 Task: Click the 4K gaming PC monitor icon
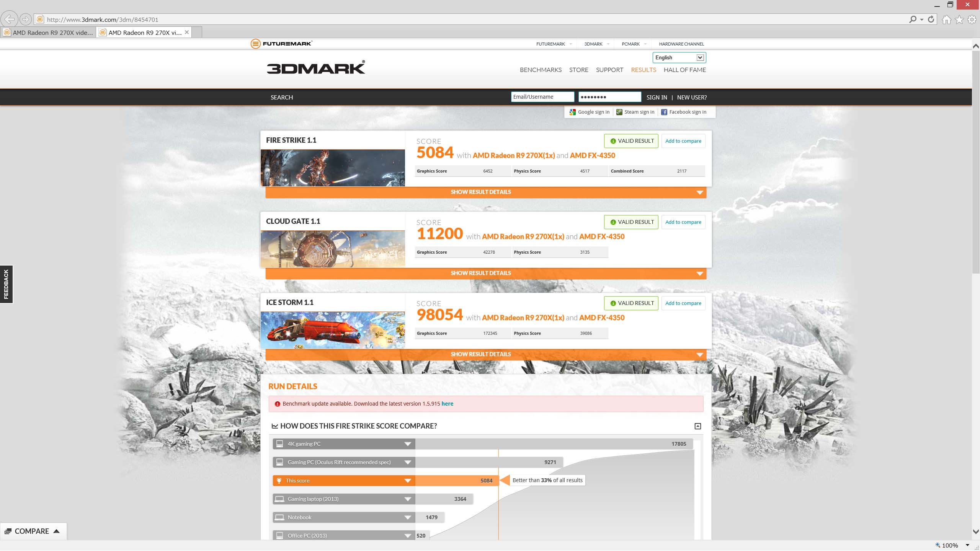point(279,444)
